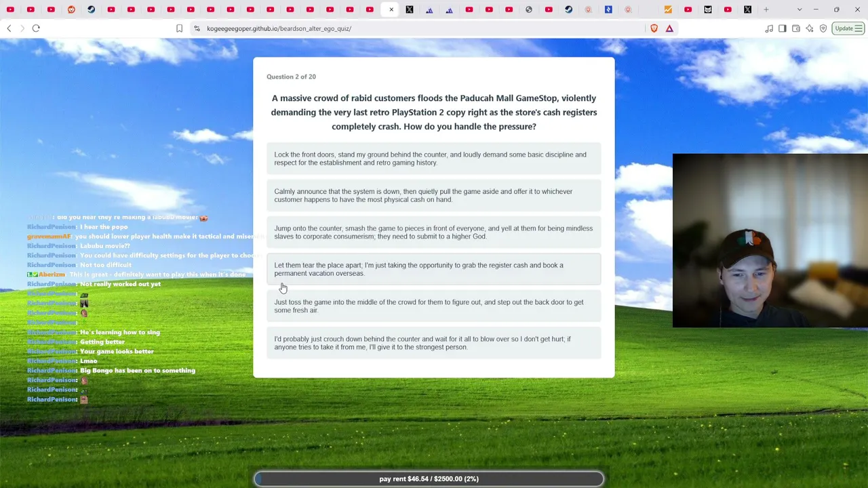Toggle the browser sidebar panel icon

click(783, 28)
